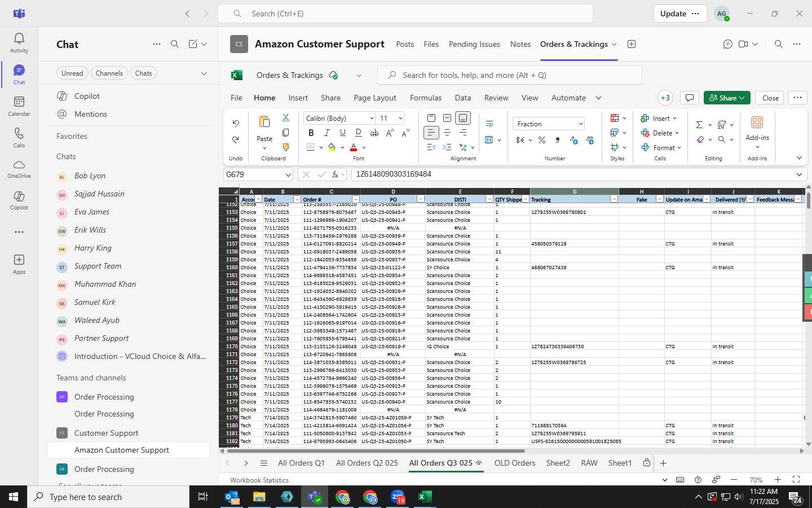812x508 pixels.
Task: Expand the Name Box dropdown for G679
Action: coord(288,175)
